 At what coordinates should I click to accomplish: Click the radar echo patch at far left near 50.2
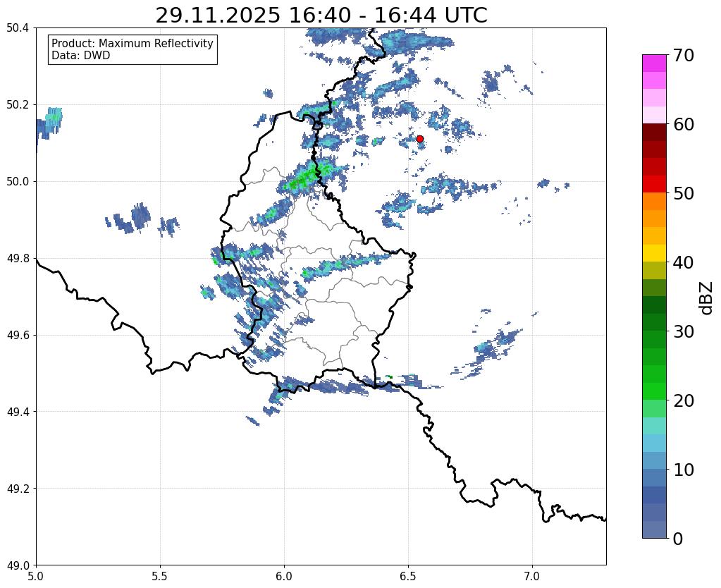pos(49,123)
